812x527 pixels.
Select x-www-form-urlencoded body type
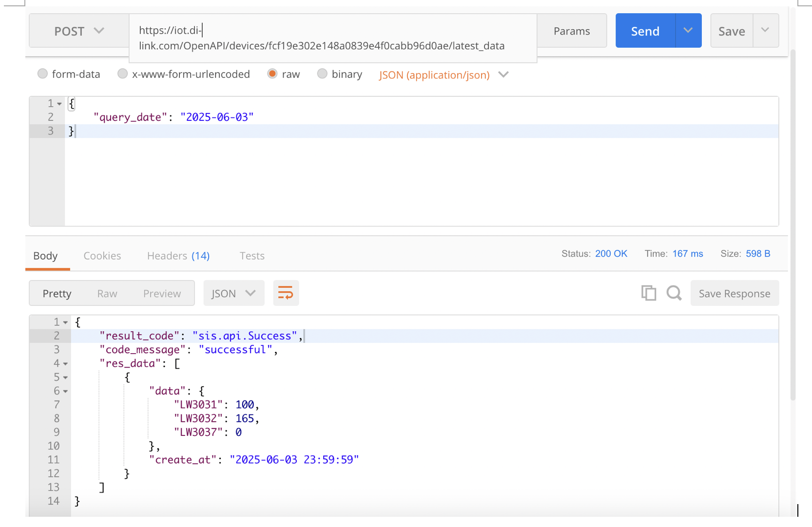tap(122, 74)
